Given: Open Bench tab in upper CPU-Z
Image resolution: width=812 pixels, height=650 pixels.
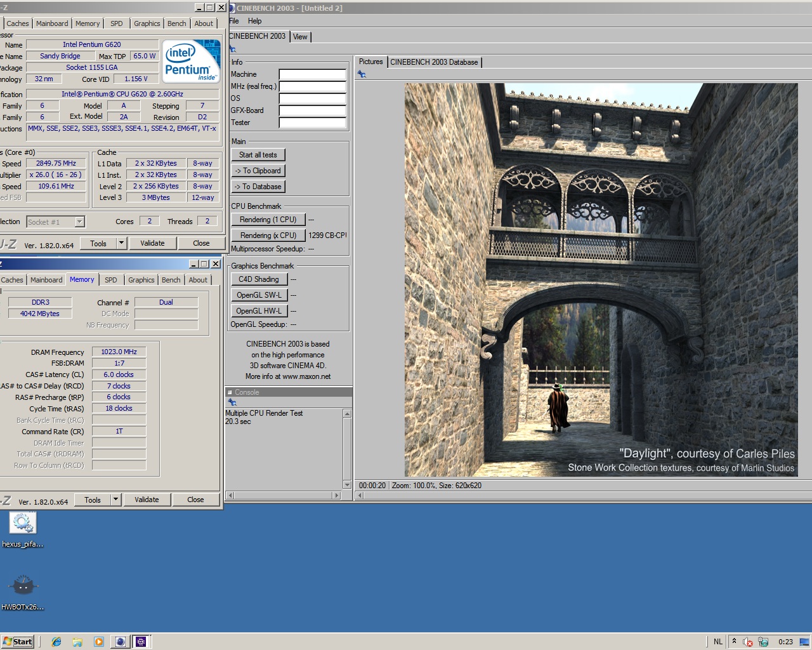Looking at the screenshot, I should click(177, 23).
